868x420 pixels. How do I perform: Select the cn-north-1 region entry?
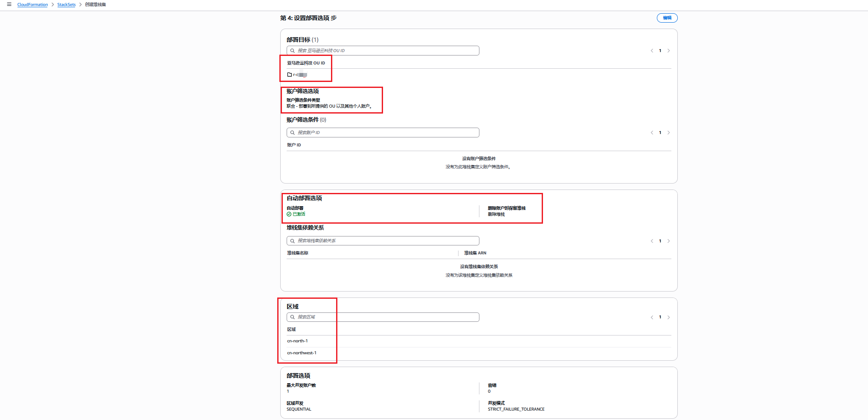tap(297, 341)
